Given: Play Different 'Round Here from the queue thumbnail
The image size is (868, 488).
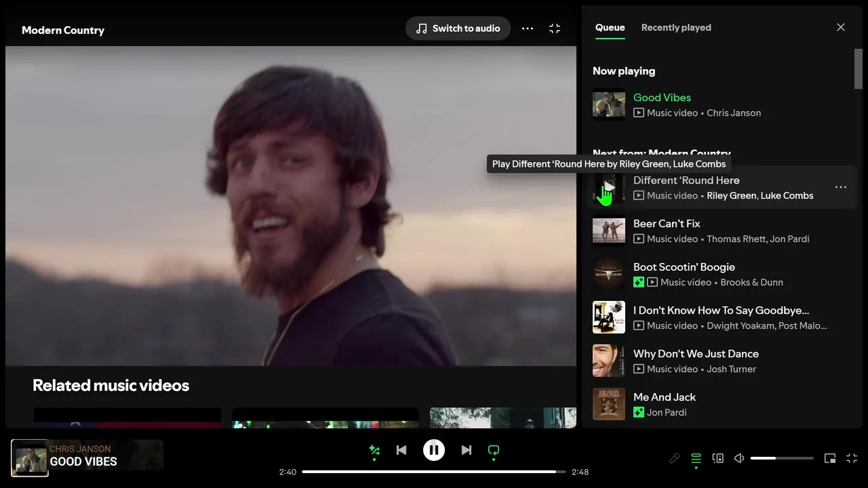Looking at the screenshot, I should tap(609, 187).
